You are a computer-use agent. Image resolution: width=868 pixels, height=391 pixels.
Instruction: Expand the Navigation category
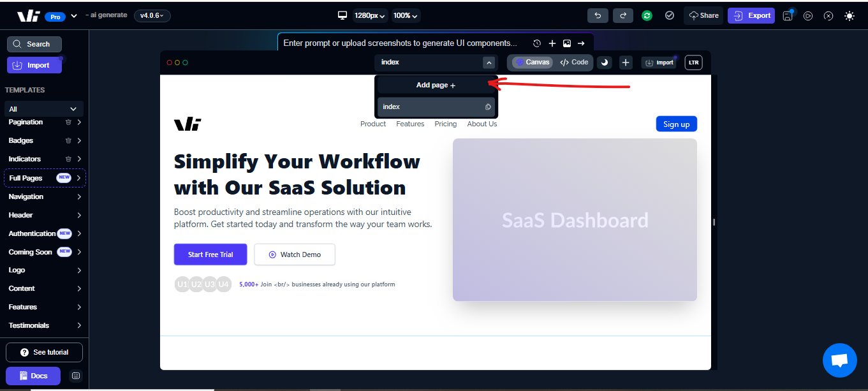45,196
